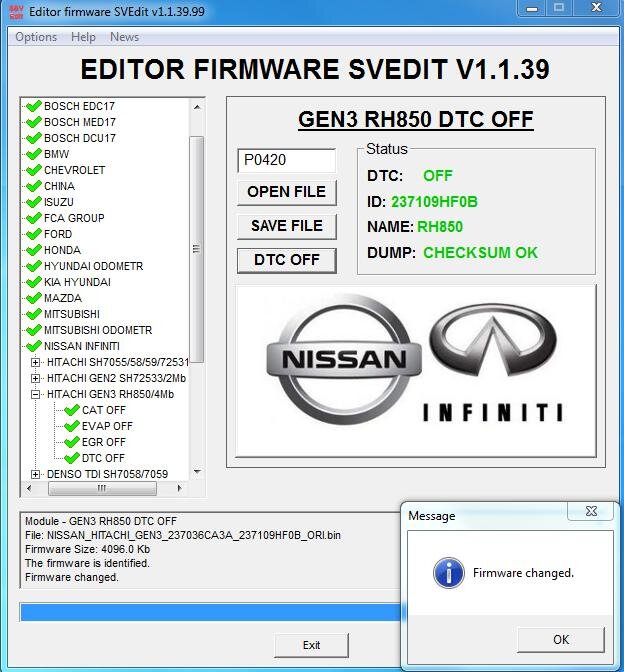The height and width of the screenshot is (672, 624).
Task: Click the tree scrollbar down arrow
Action: coord(197,472)
